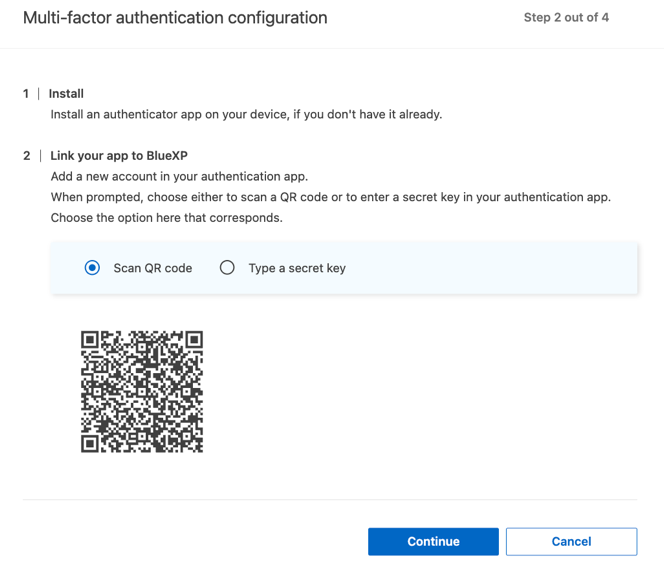The height and width of the screenshot is (573, 664).
Task: Click the QR code's top-left finder square
Action: [91, 340]
